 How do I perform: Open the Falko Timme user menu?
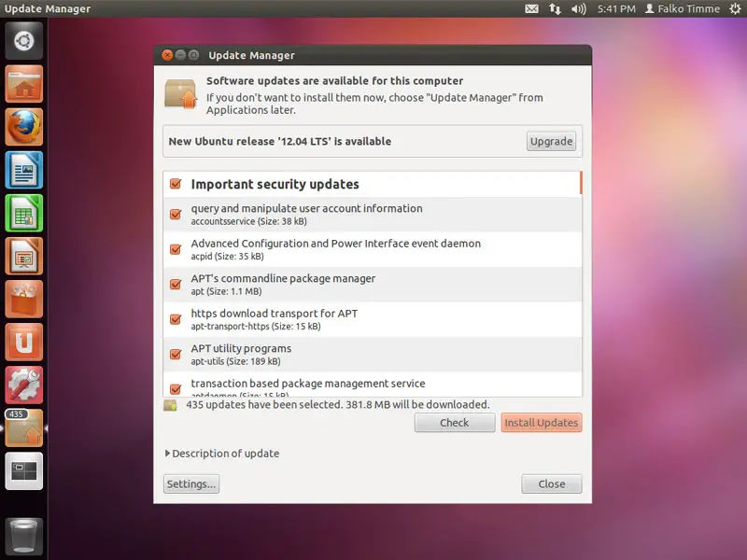[683, 8]
